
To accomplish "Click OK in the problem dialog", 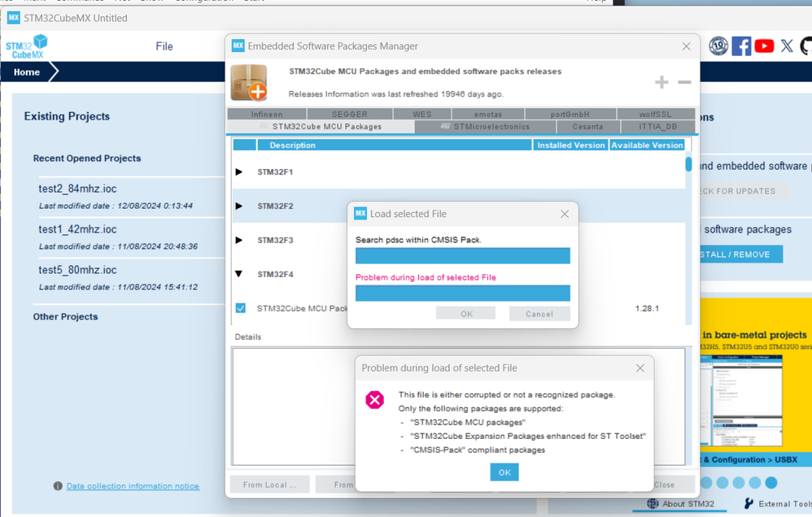I will coord(504,472).
